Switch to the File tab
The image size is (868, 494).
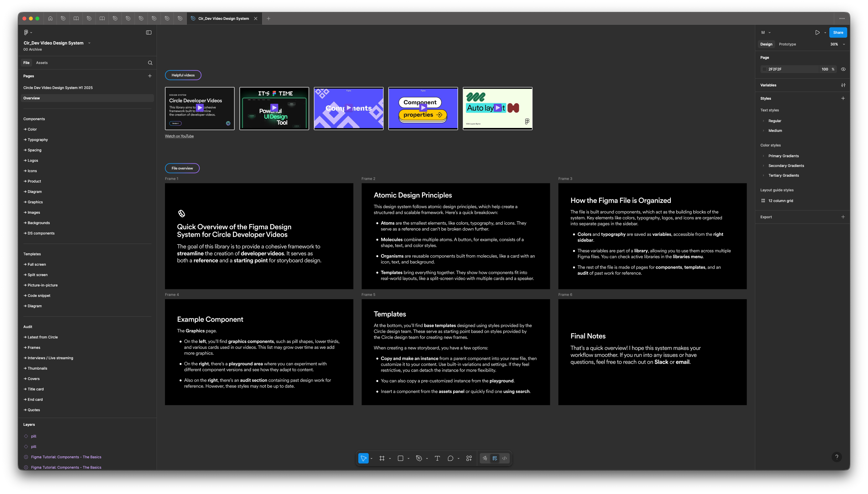pyautogui.click(x=26, y=63)
